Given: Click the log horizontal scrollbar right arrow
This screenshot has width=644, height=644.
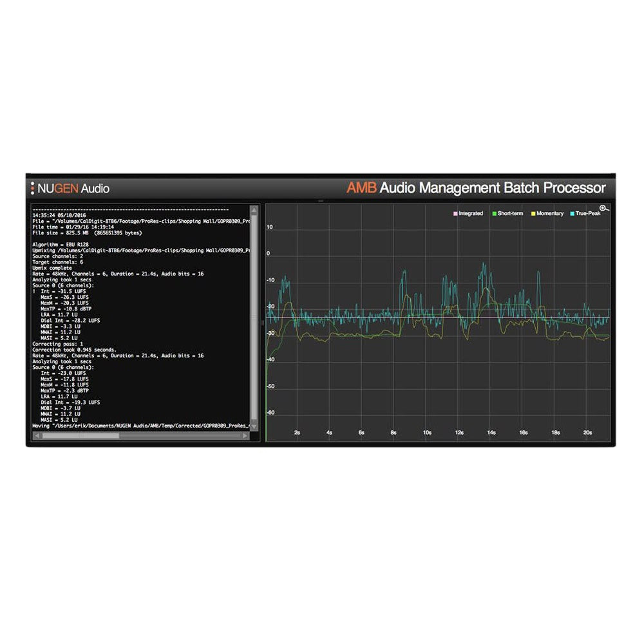Looking at the screenshot, I should coord(245,435).
